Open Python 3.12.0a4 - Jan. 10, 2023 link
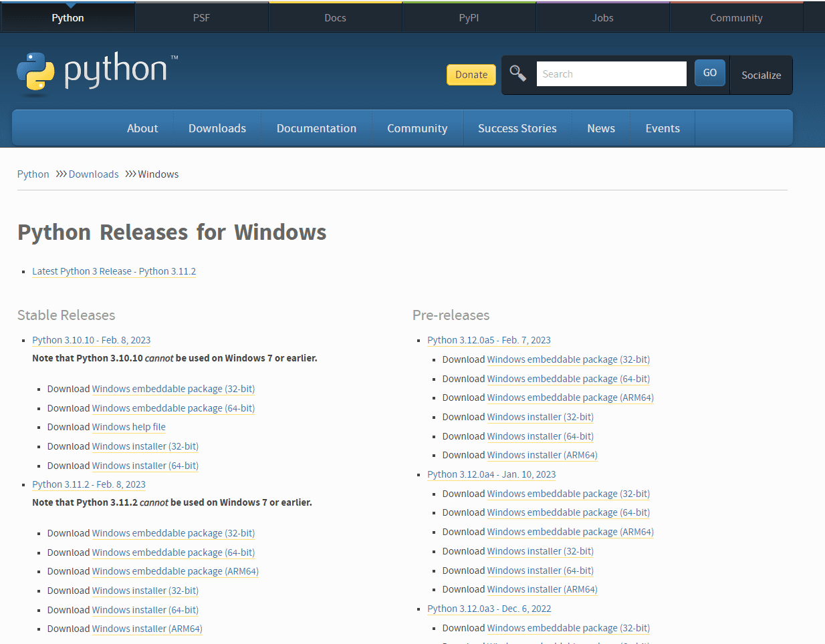 pyautogui.click(x=491, y=474)
